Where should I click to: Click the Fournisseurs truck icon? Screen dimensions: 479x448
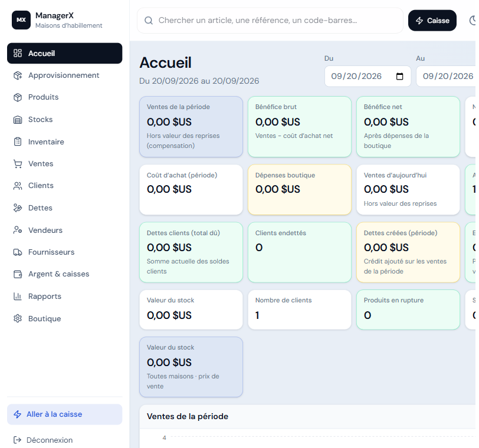(x=18, y=252)
